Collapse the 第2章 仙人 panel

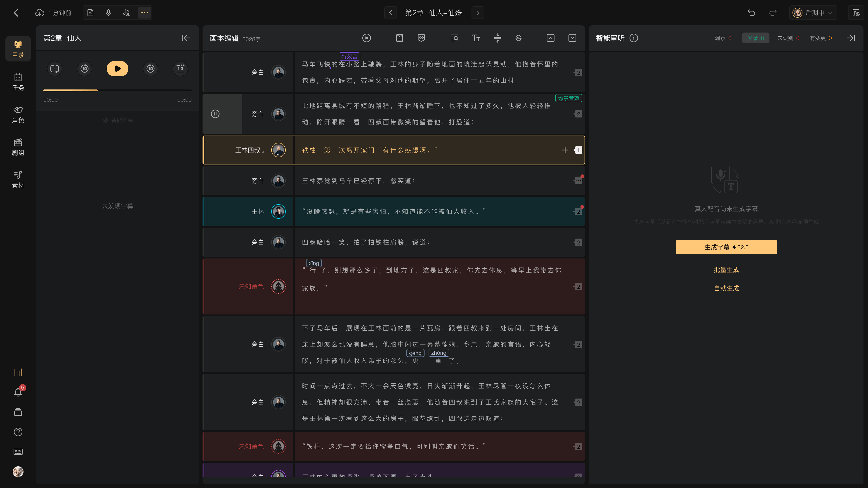tap(186, 38)
